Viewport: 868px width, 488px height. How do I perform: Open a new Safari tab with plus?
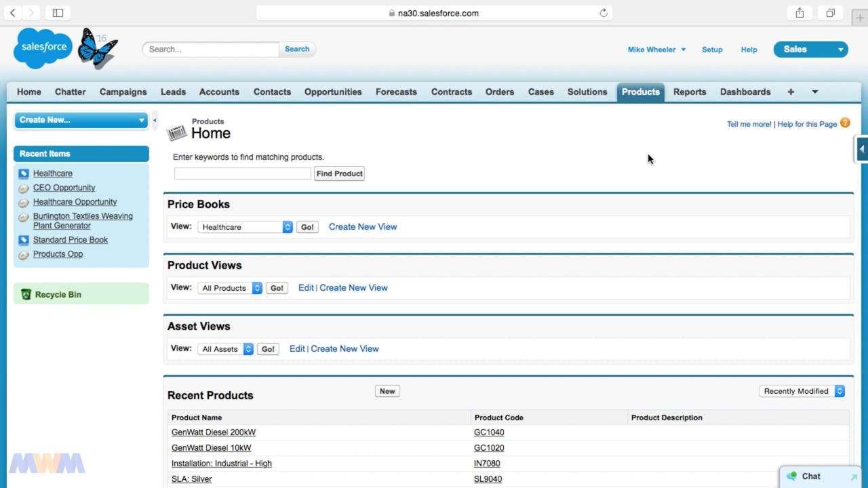click(x=860, y=18)
